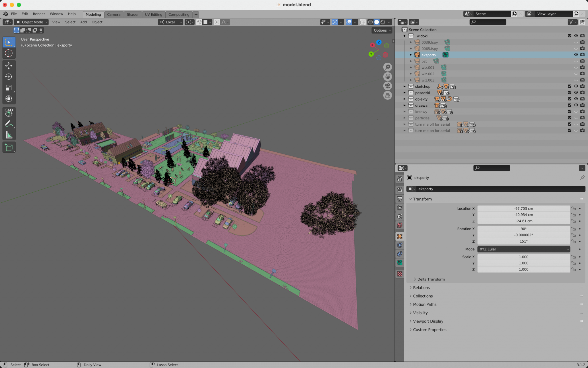This screenshot has height=368, width=588.
Task: Hide the eksporty camera in the viewport
Action: [576, 55]
